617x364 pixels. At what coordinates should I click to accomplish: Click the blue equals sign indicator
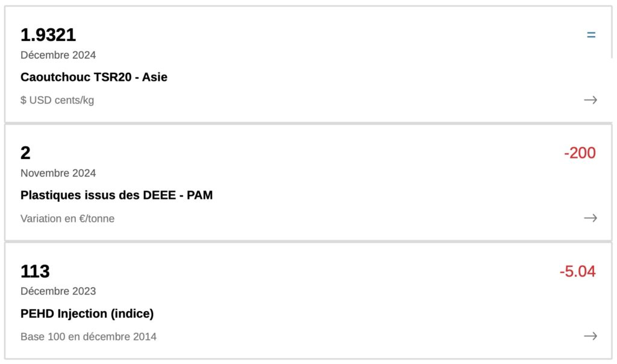click(x=591, y=35)
